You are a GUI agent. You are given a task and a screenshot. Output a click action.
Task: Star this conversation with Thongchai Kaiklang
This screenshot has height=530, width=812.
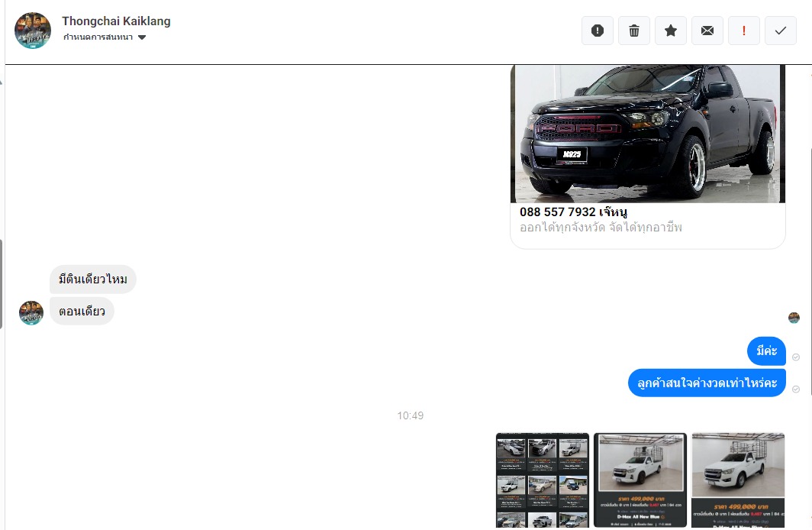click(671, 31)
